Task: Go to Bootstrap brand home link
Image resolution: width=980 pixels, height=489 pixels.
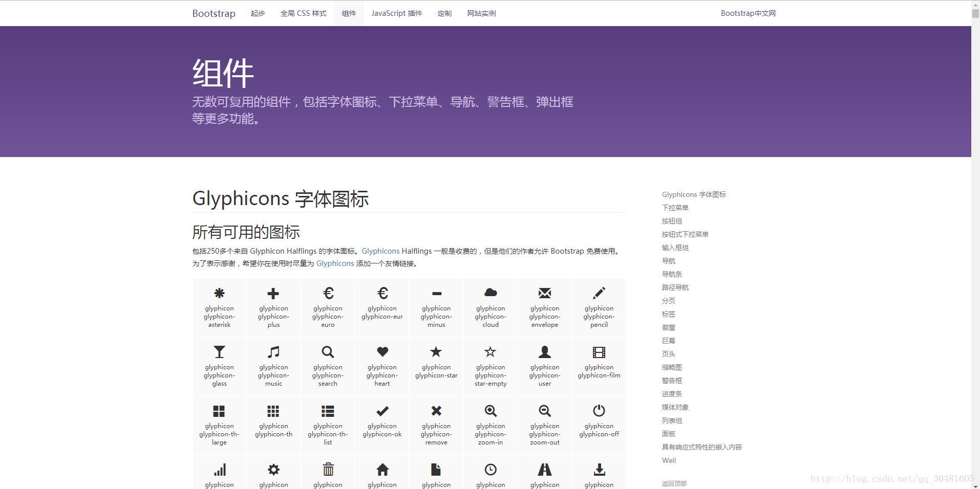Action: (214, 13)
